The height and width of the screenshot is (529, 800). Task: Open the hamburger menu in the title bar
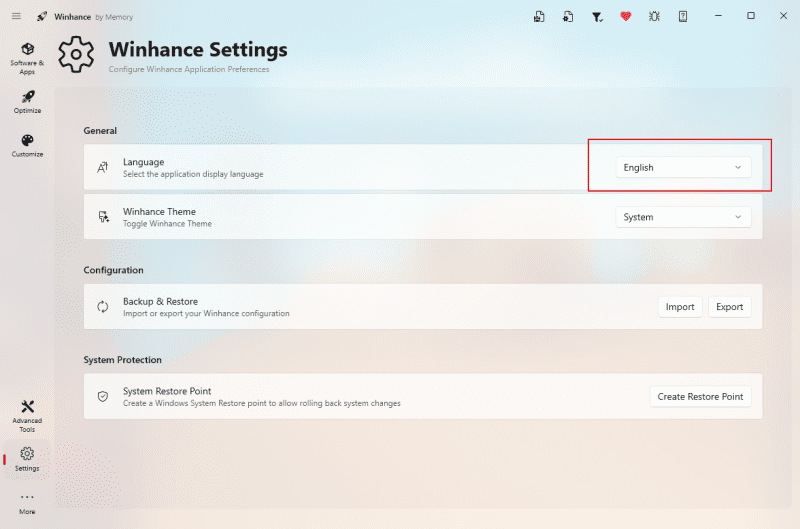16,16
